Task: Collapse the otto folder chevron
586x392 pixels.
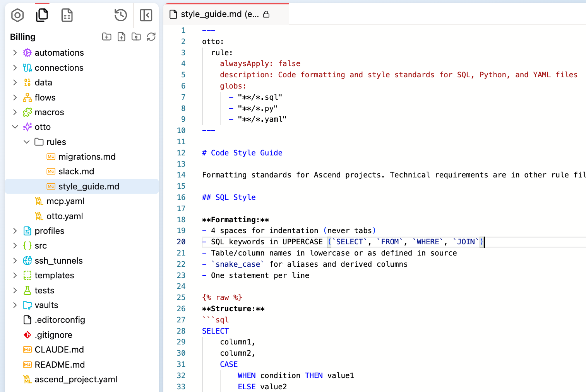Action: [x=15, y=127]
